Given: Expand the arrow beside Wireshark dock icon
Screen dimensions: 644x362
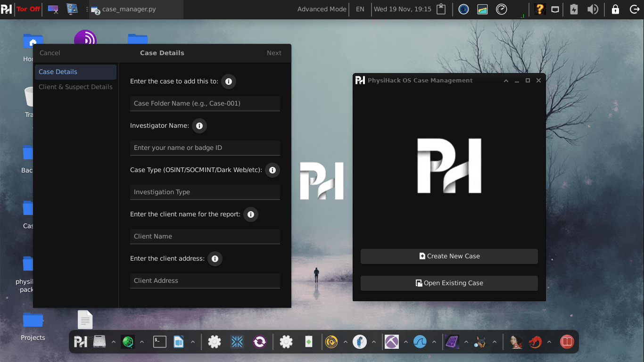Looking at the screenshot, I should tap(434, 342).
